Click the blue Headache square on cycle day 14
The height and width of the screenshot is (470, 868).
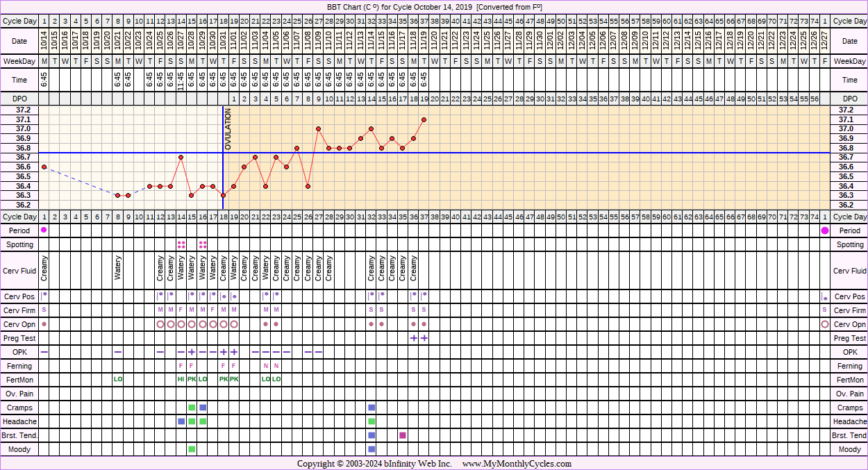(x=181, y=421)
